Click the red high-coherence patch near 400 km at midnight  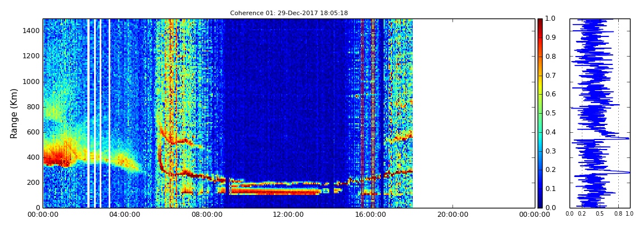click(55, 158)
